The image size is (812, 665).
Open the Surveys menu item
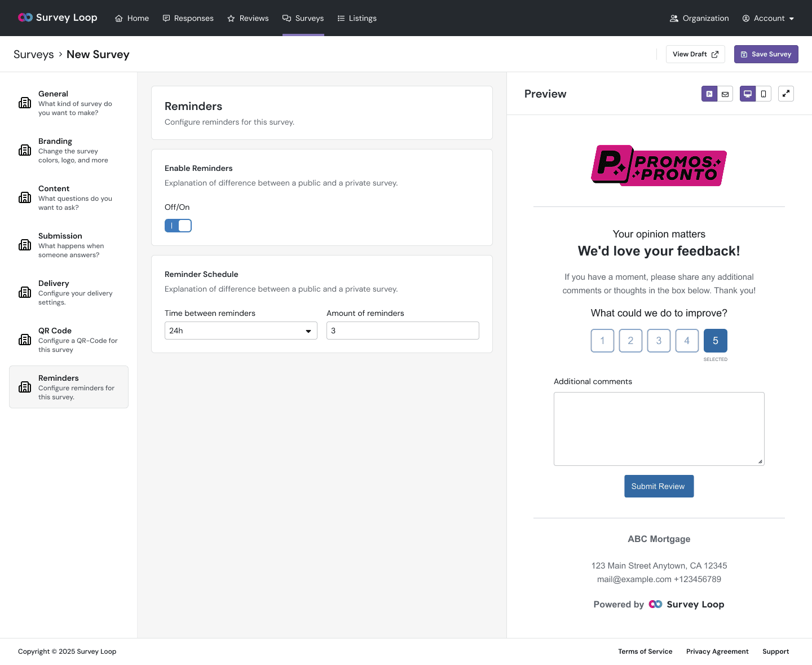(x=303, y=18)
